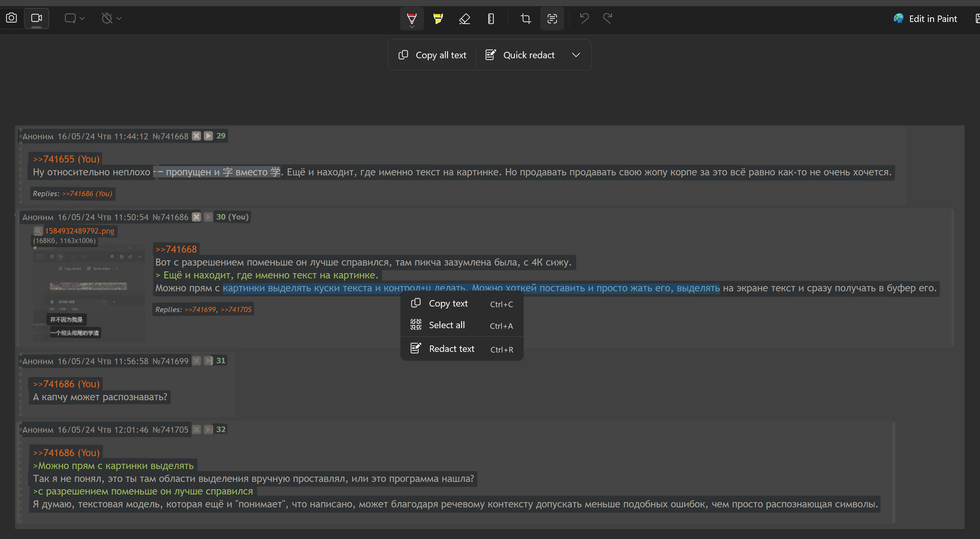Viewport: 980px width, 539px height.
Task: Open the snipping shape mode dropdown
Action: 75,18
